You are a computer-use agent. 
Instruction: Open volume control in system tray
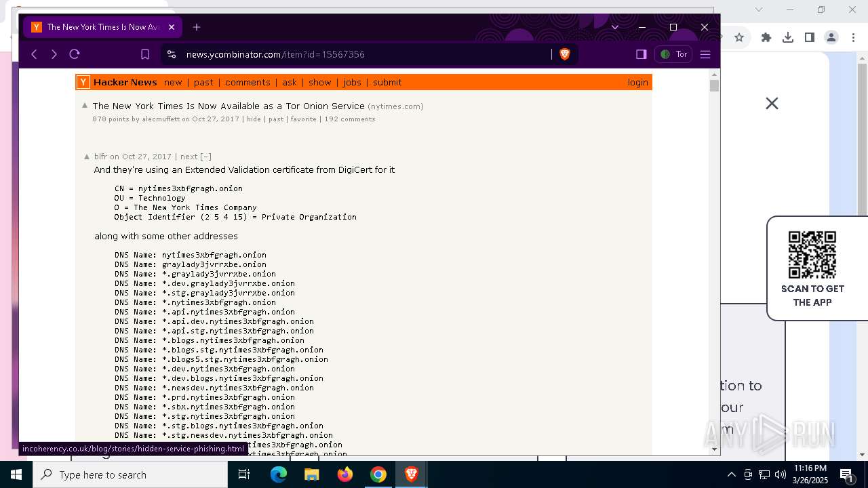coord(780,474)
